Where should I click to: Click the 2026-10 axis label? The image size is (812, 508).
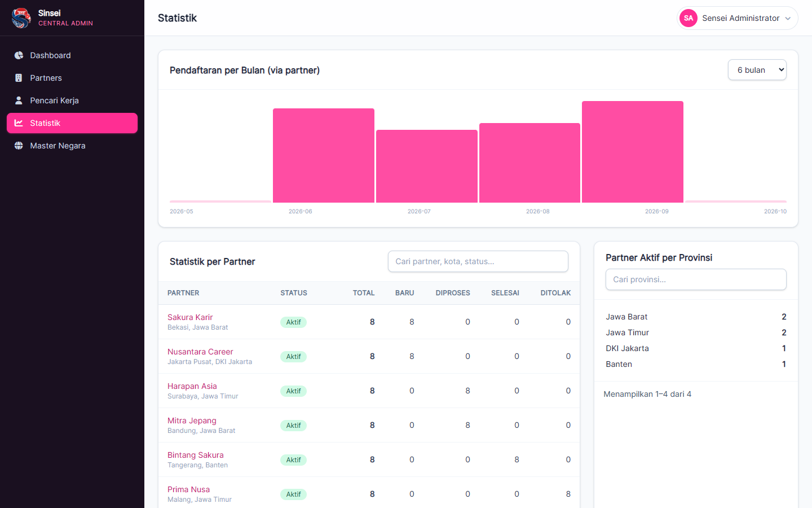[x=775, y=211]
